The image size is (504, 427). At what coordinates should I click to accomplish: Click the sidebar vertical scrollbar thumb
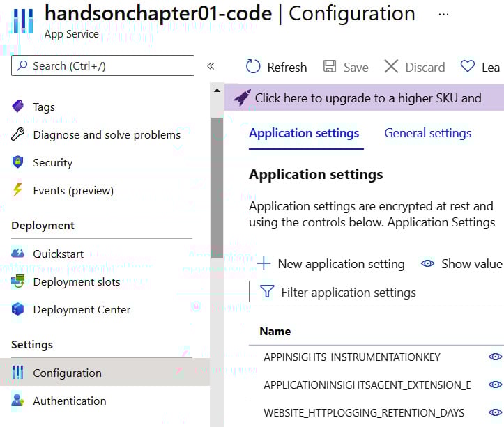pyautogui.click(x=217, y=188)
